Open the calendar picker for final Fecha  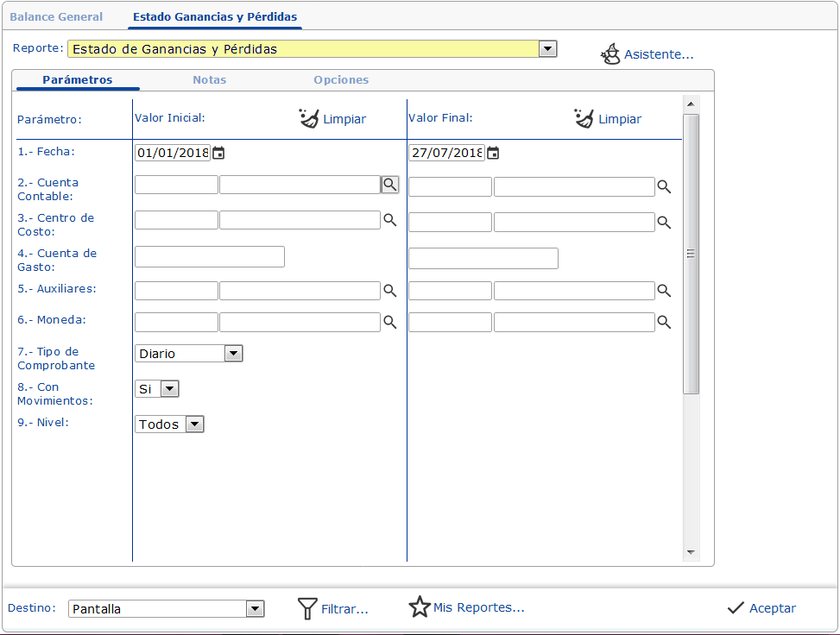point(493,153)
